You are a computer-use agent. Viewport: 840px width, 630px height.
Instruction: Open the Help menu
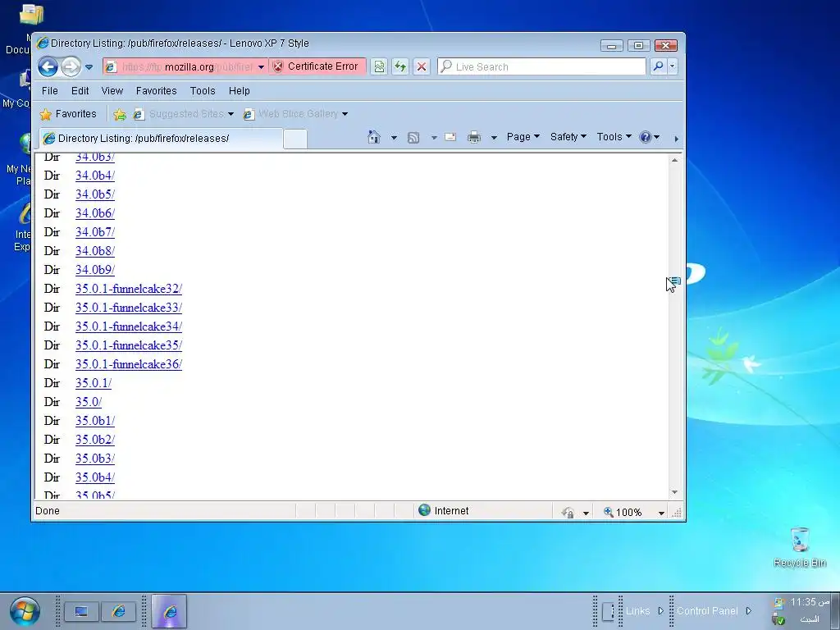pyautogui.click(x=239, y=90)
